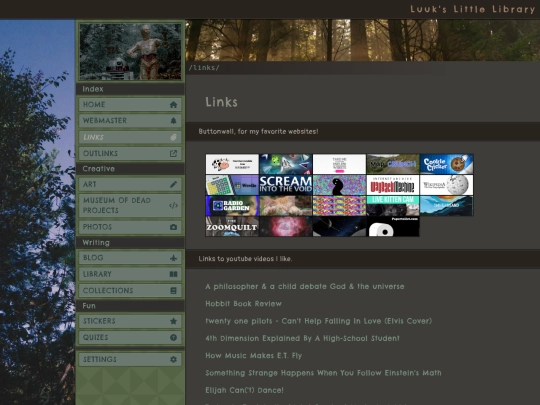Open the cow website button in the buttonwall
The width and height of the screenshot is (540, 405).
[x=232, y=164]
